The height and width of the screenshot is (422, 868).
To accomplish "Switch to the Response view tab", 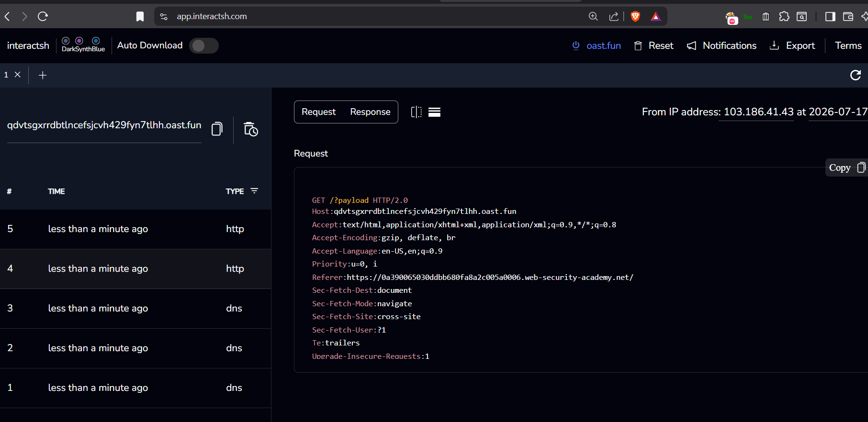I will [370, 112].
